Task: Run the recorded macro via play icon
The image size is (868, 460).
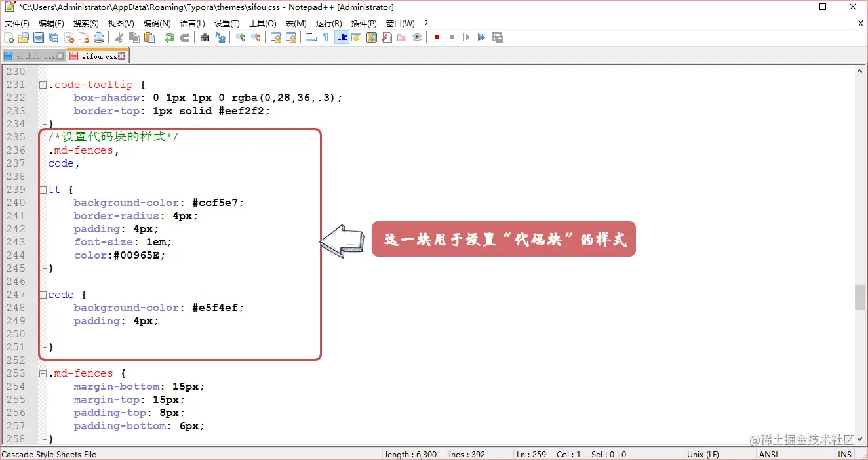Action: [x=467, y=37]
